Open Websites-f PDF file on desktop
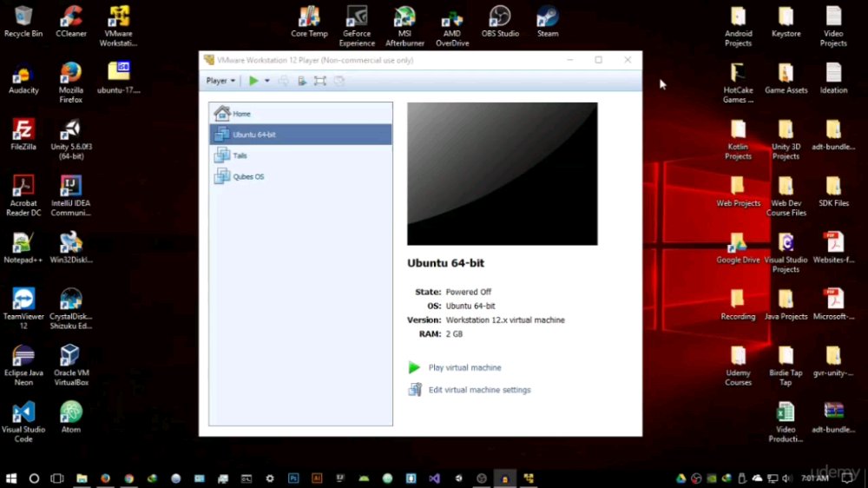Image resolution: width=868 pixels, height=488 pixels. [x=833, y=248]
